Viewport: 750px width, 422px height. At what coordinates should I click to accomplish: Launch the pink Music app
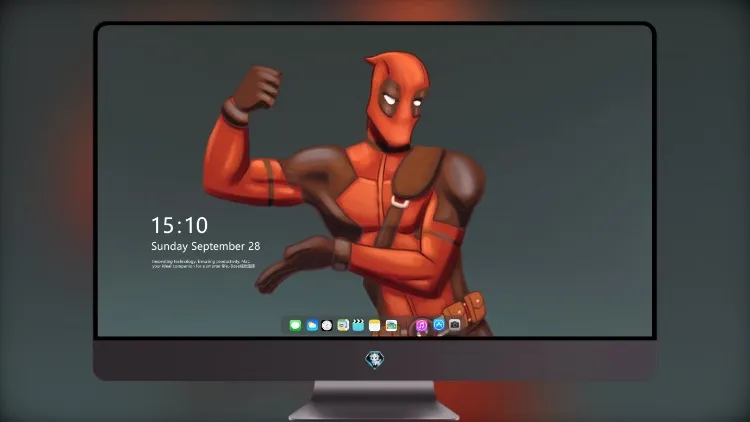(421, 325)
